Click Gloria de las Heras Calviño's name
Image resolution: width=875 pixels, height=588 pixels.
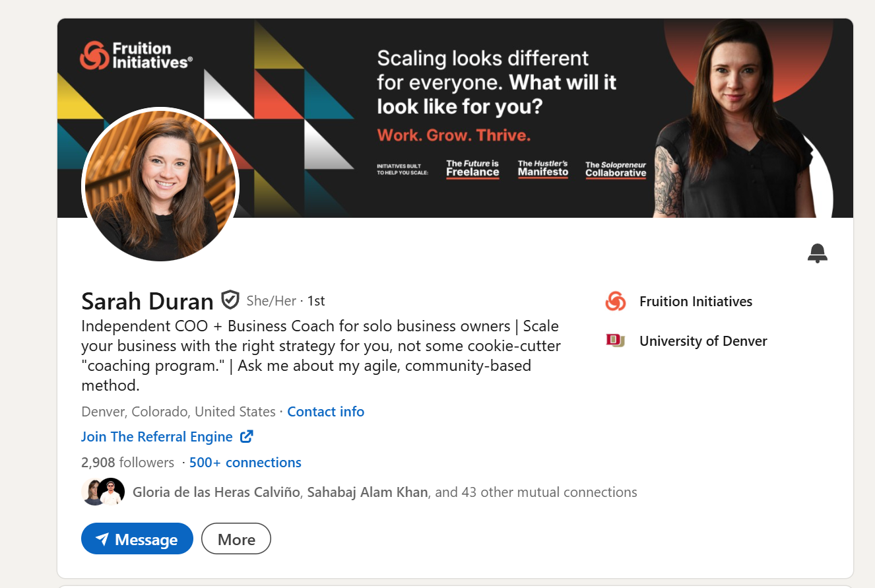pyautogui.click(x=215, y=492)
